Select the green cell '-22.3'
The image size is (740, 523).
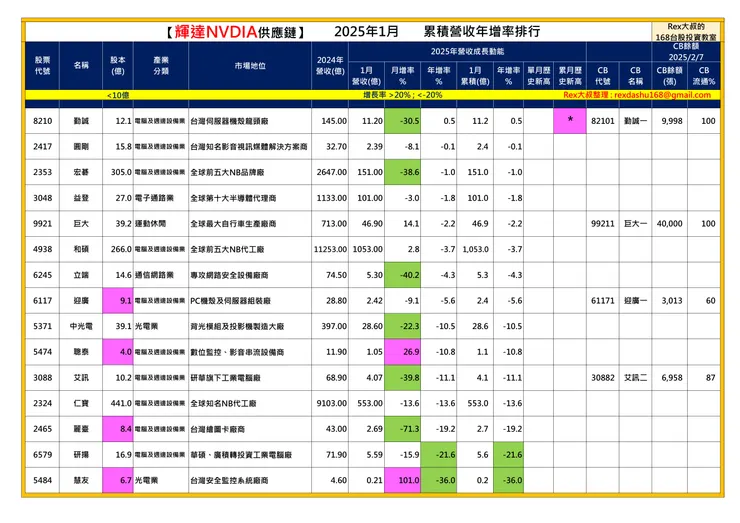[403, 326]
